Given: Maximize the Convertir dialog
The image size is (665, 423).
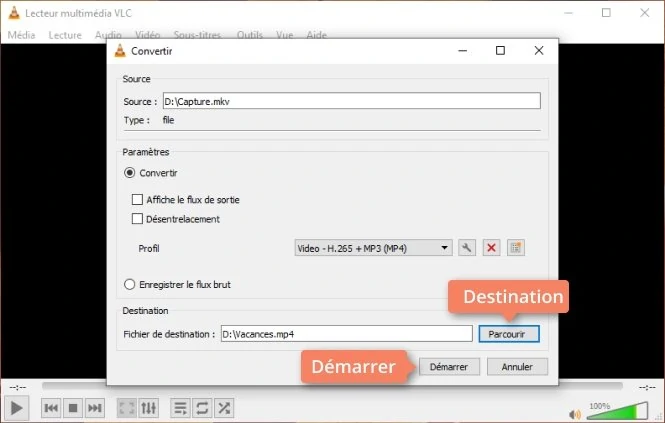Looking at the screenshot, I should [x=500, y=50].
